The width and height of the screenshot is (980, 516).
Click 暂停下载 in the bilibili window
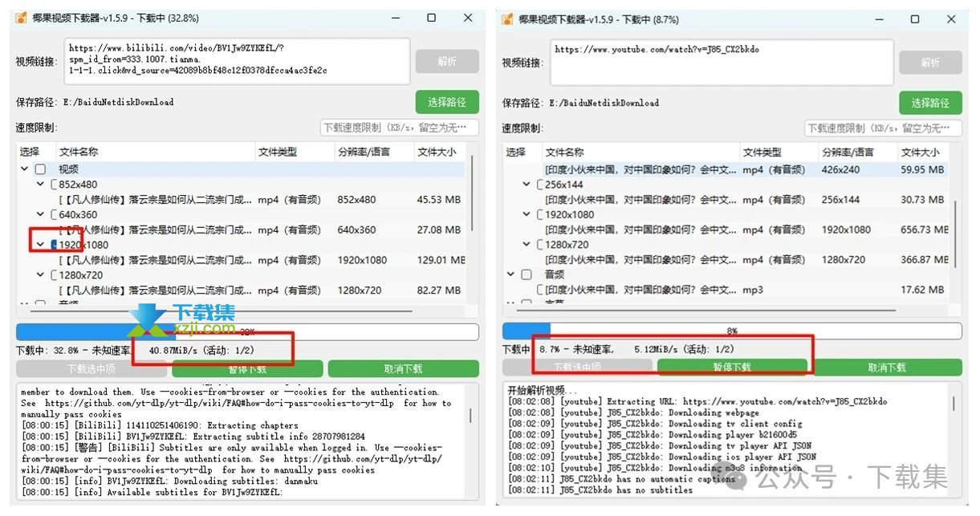tap(247, 369)
